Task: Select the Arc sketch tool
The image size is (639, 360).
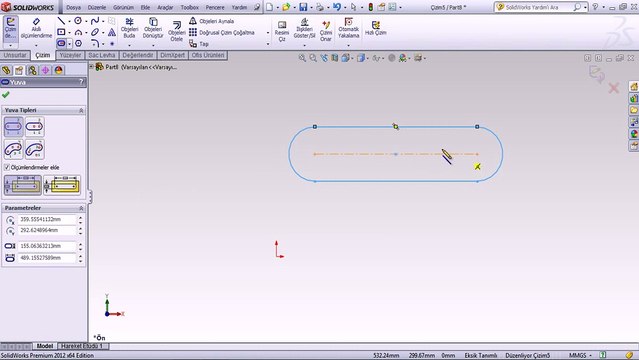Action: pyautogui.click(x=78, y=32)
